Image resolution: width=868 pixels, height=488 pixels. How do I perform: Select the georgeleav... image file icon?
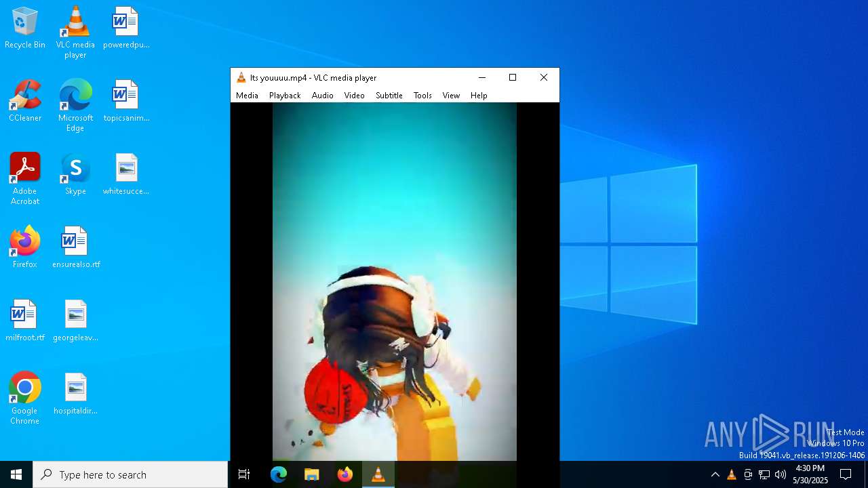pos(75,321)
